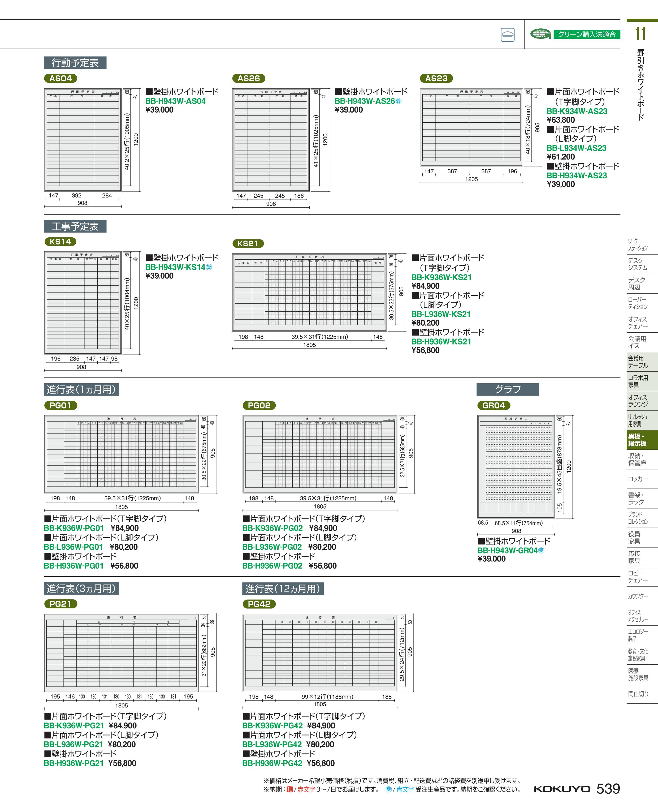This screenshot has height=812, width=658.
Task: Click the KS14 model badge
Action: coord(61,242)
